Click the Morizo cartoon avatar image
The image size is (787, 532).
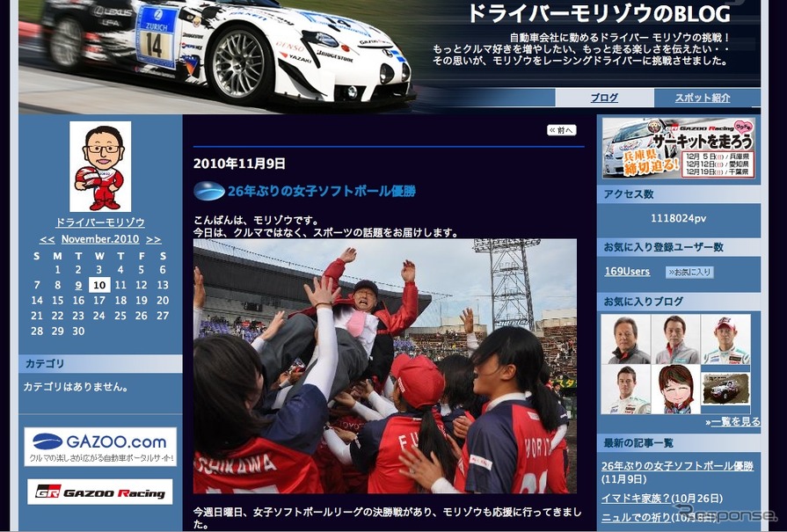point(100,166)
